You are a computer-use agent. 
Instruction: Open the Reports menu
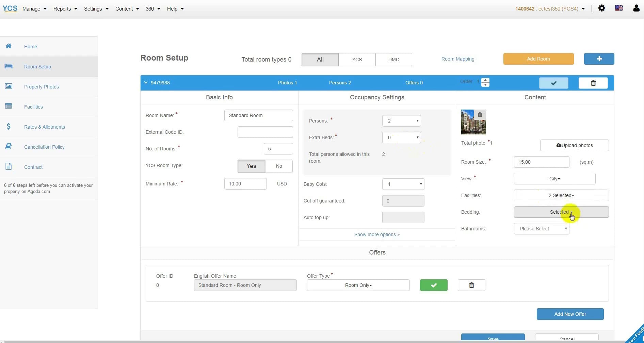65,9
